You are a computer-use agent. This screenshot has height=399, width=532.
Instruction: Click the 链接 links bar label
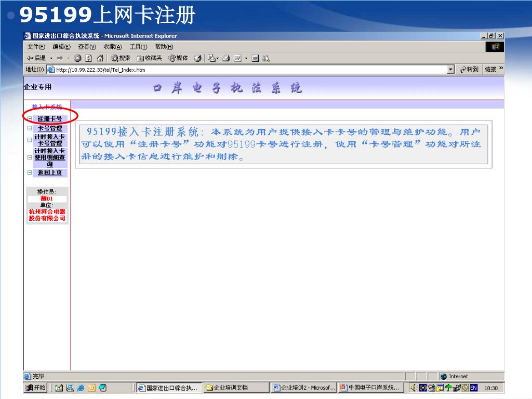click(490, 69)
